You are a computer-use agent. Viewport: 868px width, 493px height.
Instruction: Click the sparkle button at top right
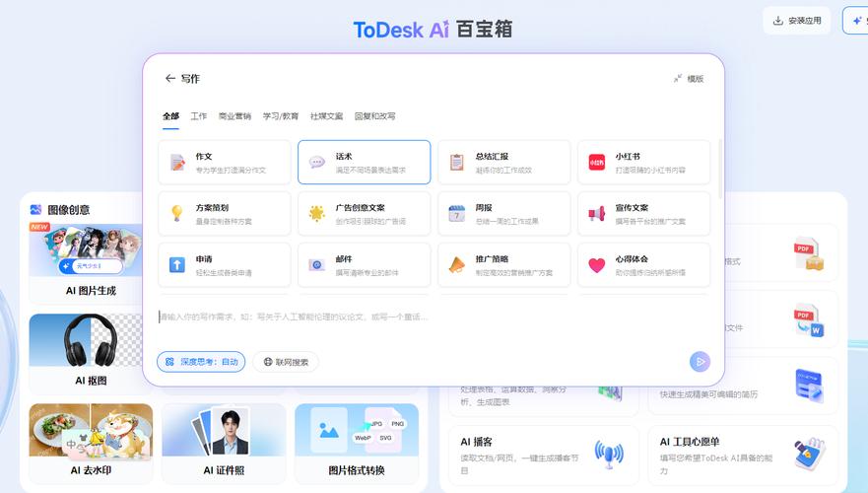857,21
